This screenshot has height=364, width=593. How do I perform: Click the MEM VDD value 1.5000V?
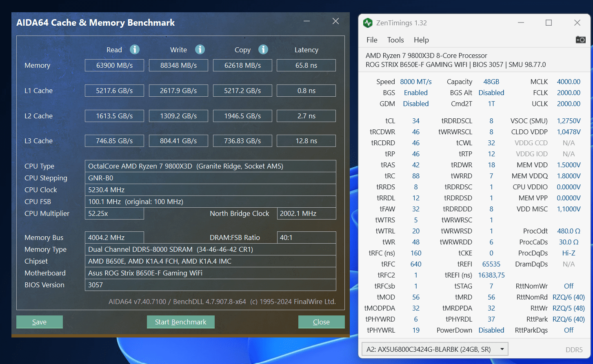point(569,165)
